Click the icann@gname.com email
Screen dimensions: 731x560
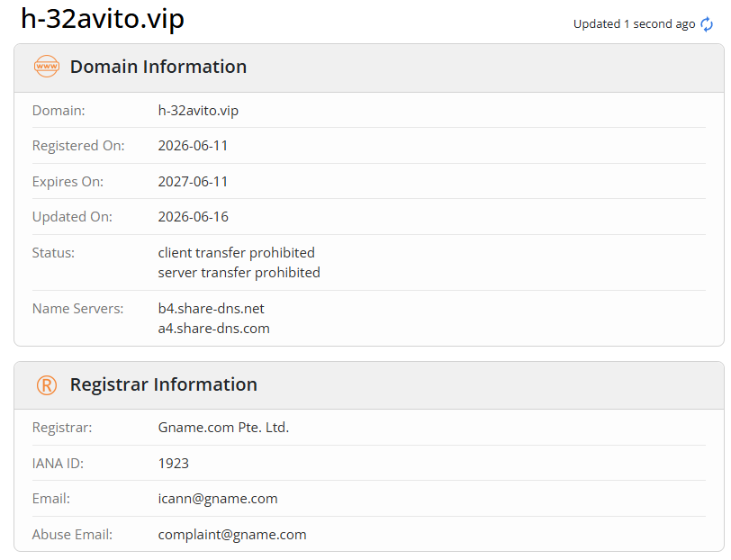(218, 499)
